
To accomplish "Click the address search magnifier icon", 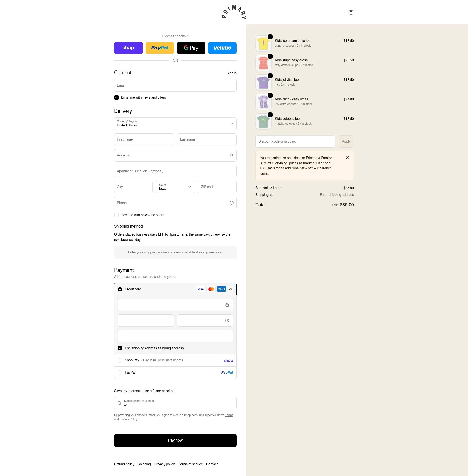I will (x=231, y=155).
